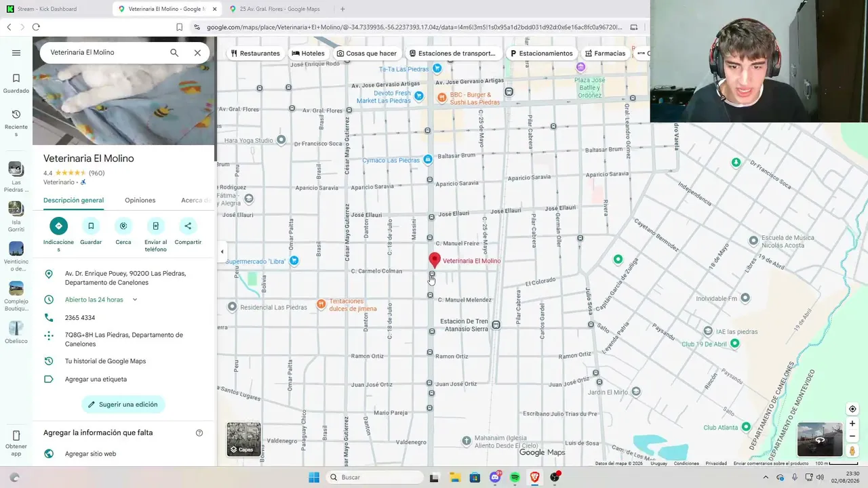
Task: Expand the Abierto las 24 horas hours
Action: (x=135, y=300)
